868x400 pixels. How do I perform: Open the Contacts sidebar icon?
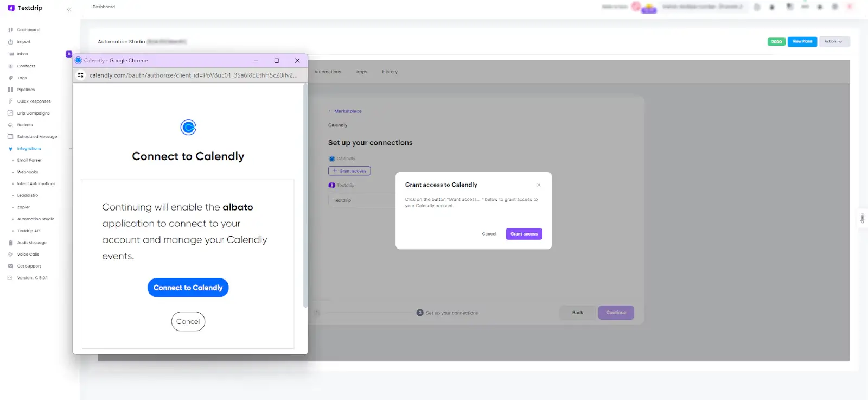pos(10,66)
